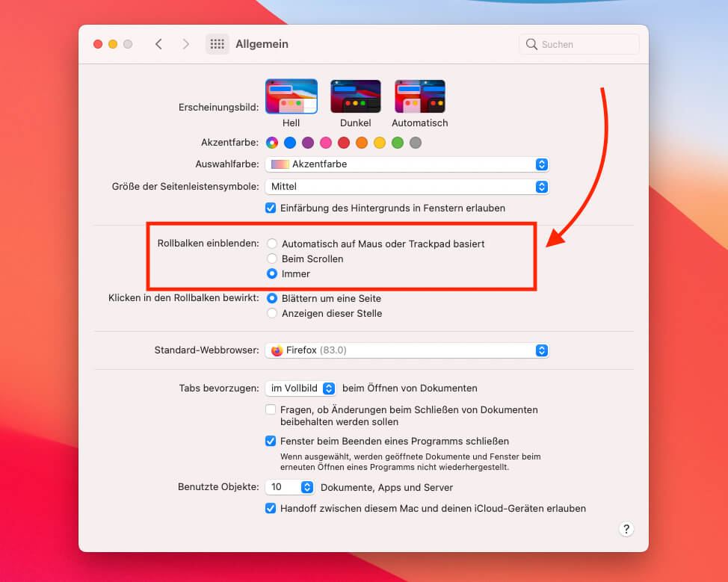This screenshot has width=728, height=582.
Task: Open the Standard-Webbrowser dropdown
Action: click(540, 350)
